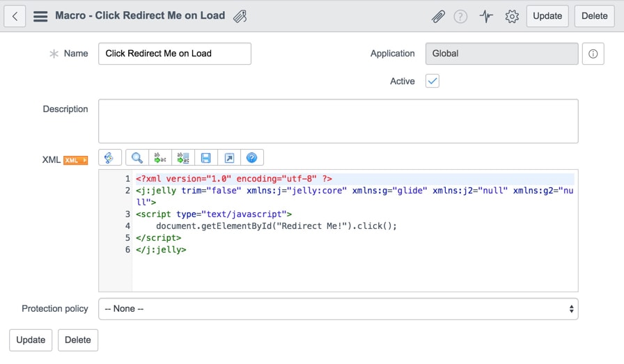624x364 pixels.
Task: Click the document.getElementById line of code
Action: click(x=276, y=226)
